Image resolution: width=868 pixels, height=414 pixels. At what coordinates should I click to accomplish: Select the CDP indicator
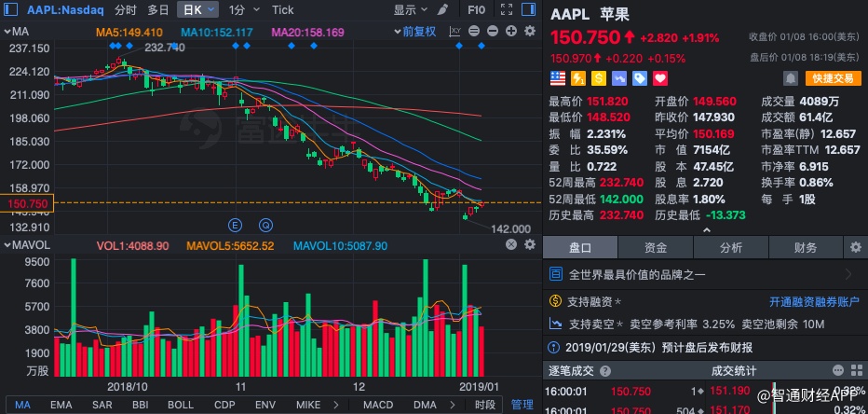[224, 405]
